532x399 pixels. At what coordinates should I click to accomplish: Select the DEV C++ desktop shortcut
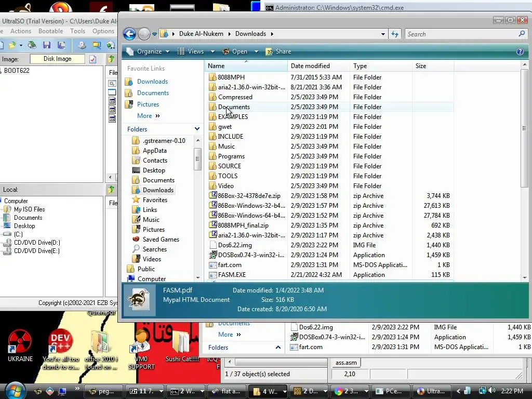tap(61, 350)
